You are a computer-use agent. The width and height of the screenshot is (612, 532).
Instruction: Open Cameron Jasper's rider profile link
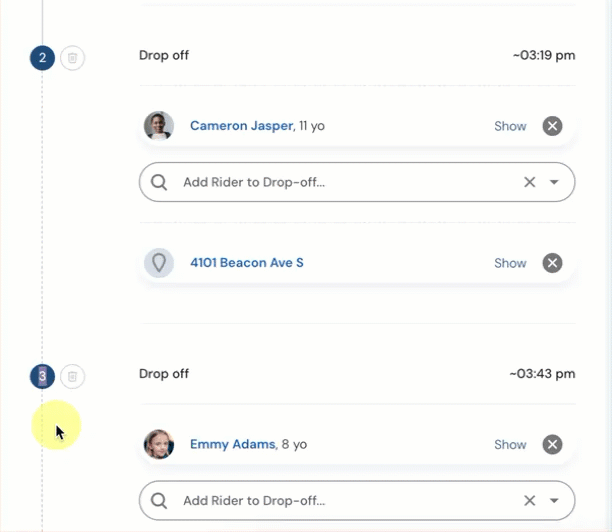tap(242, 126)
